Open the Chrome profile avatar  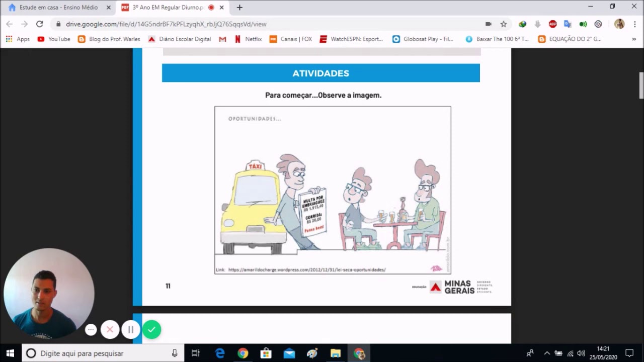[x=619, y=24]
